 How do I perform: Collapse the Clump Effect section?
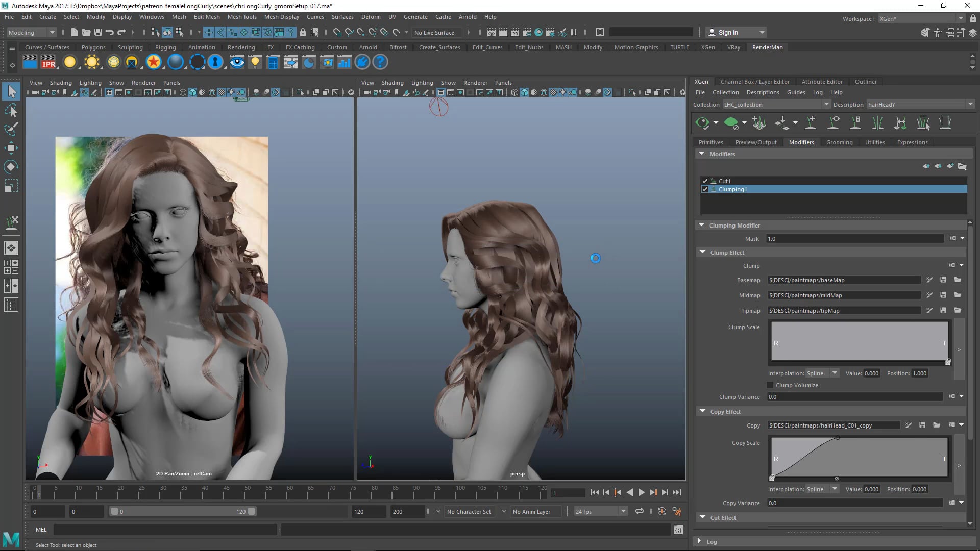[x=703, y=252]
